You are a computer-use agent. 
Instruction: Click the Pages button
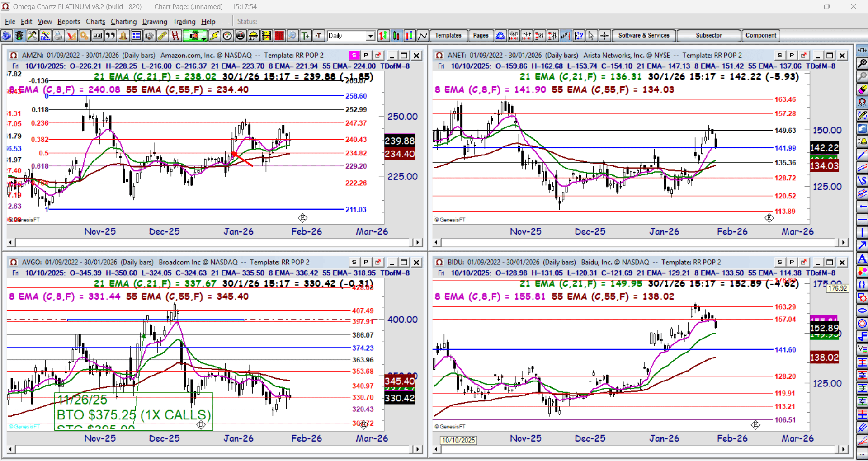click(x=481, y=35)
